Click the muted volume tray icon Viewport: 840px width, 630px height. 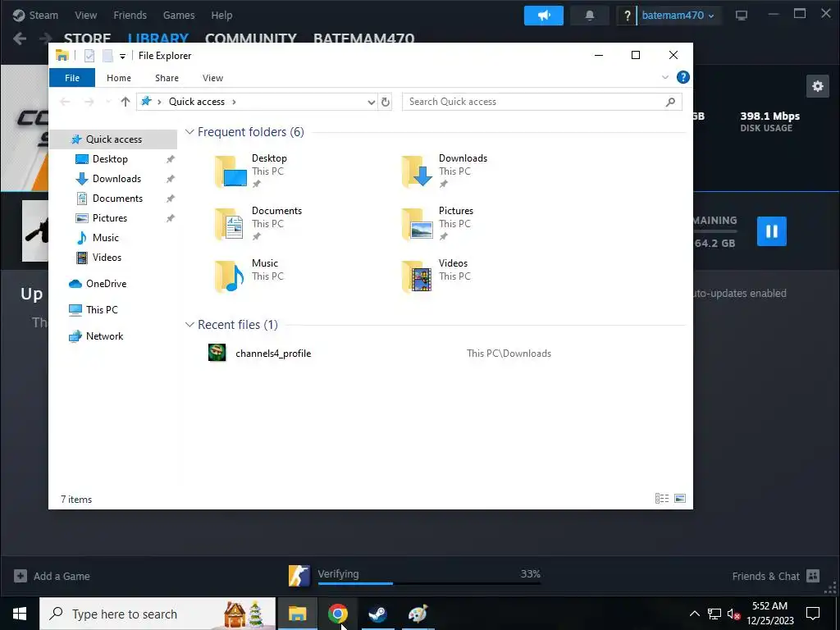coord(734,614)
